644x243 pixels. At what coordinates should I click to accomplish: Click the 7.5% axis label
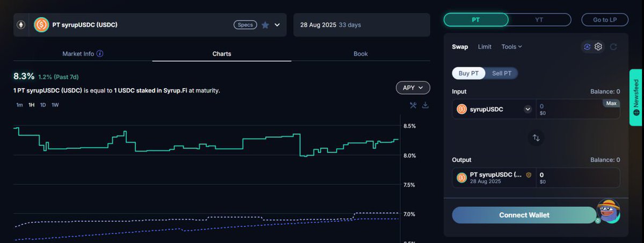click(409, 185)
